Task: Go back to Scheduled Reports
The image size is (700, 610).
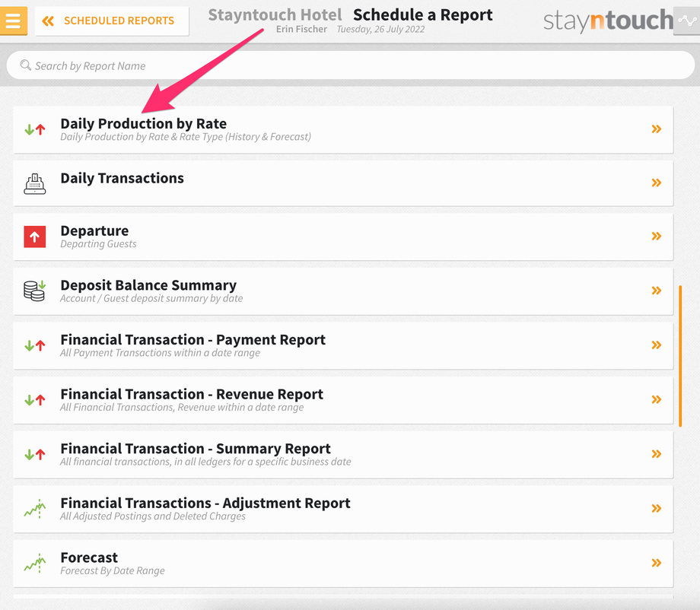Action: tap(112, 21)
